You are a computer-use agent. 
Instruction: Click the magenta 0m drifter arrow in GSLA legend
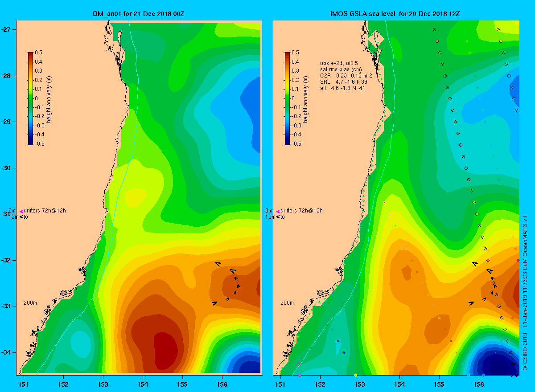click(278, 211)
